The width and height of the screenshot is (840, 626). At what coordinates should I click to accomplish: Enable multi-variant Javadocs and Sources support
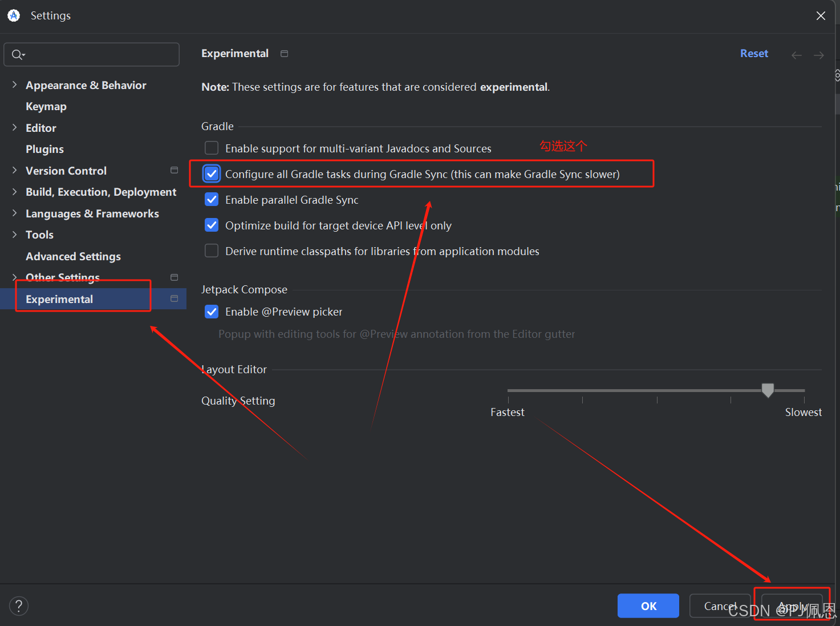click(212, 148)
